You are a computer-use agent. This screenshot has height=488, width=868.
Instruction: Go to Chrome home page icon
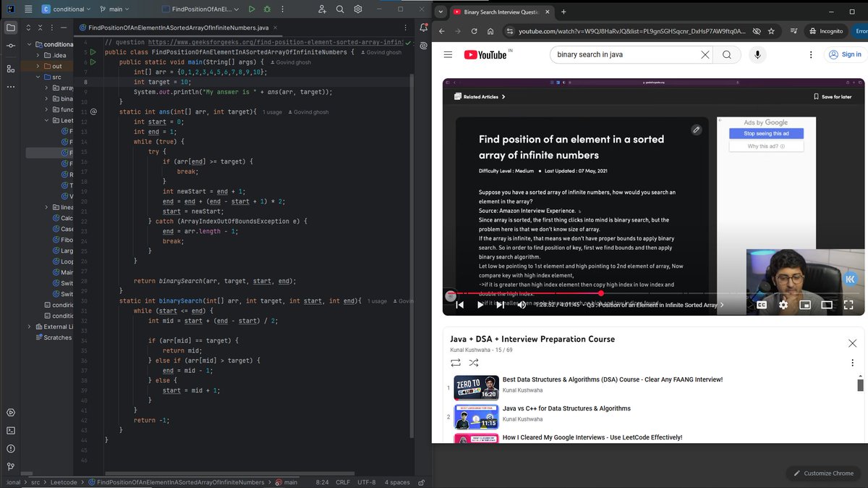tap(490, 31)
